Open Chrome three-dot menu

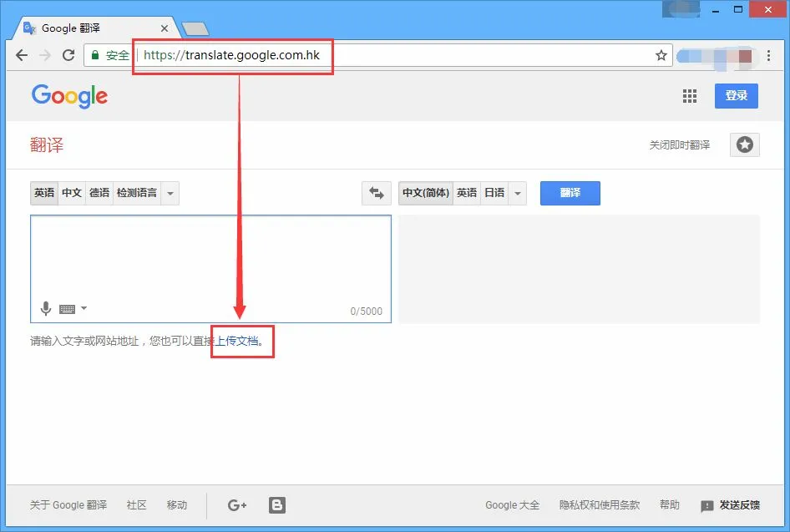point(768,55)
